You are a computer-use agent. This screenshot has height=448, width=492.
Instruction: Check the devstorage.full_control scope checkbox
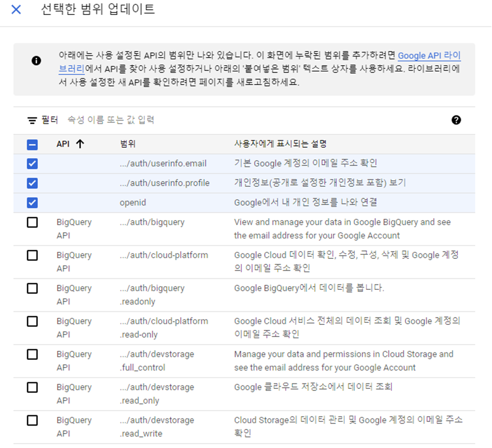tap(33, 354)
